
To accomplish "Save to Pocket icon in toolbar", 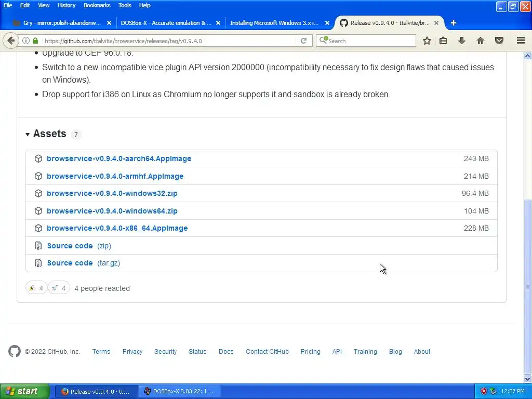I will pos(499,41).
